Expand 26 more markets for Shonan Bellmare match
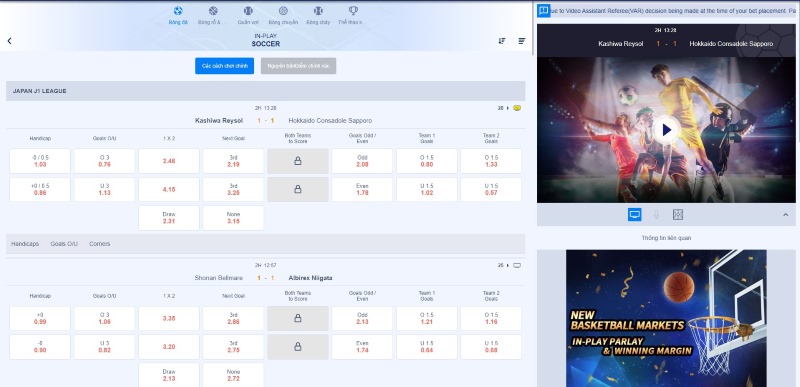 tap(504, 265)
